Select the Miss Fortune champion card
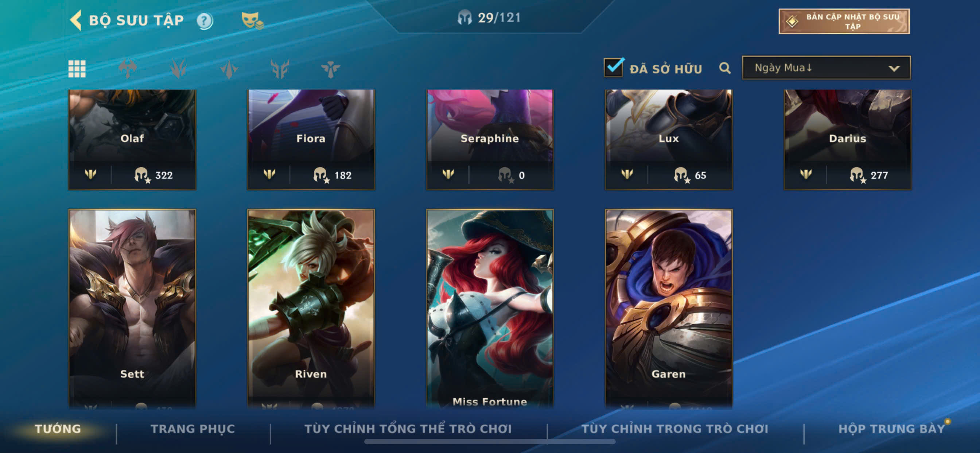 (x=490, y=308)
